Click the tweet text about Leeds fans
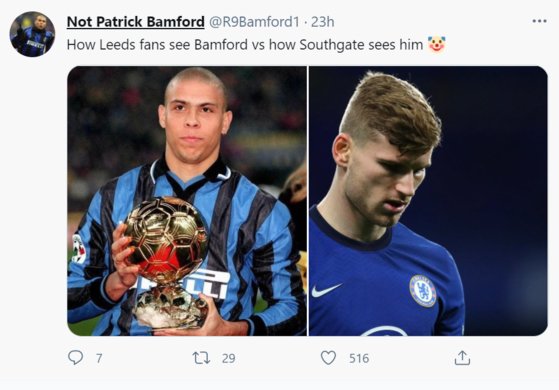Image resolution: width=559 pixels, height=390 pixels. pyautogui.click(x=245, y=45)
